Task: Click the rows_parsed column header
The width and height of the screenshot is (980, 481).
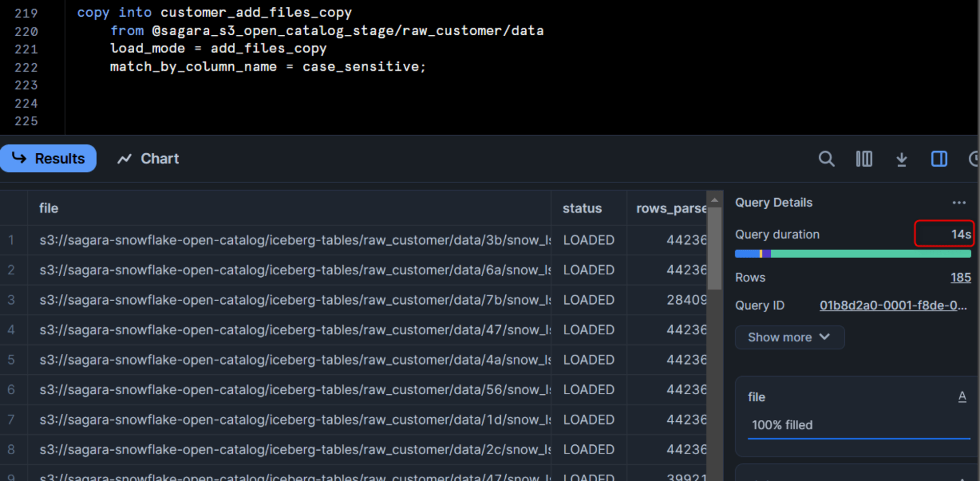Action: [x=667, y=208]
